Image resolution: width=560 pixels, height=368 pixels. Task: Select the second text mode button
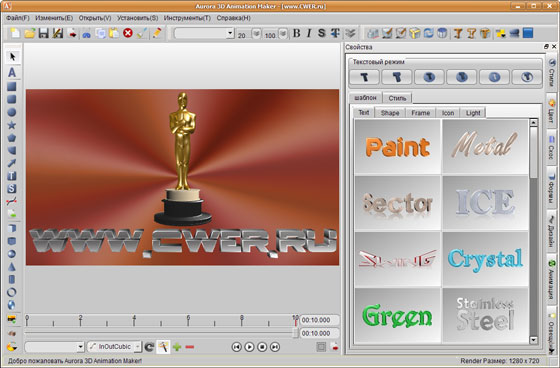pyautogui.click(x=396, y=77)
